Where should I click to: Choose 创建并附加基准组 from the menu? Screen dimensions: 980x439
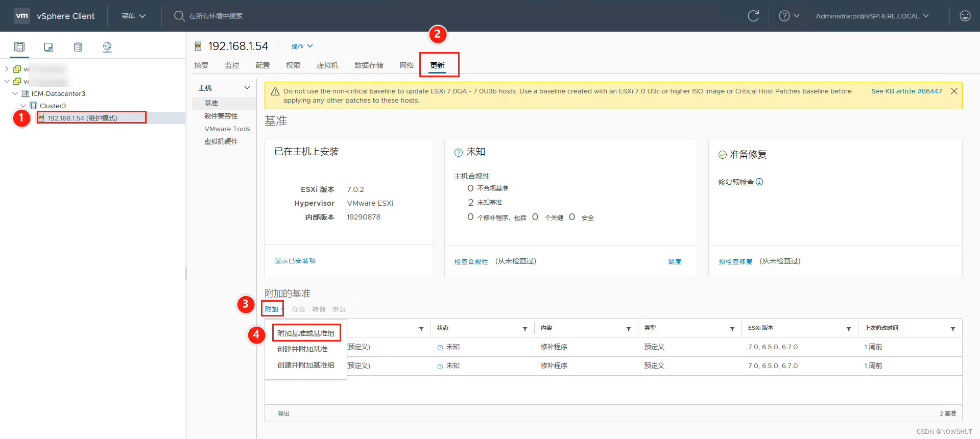click(306, 365)
